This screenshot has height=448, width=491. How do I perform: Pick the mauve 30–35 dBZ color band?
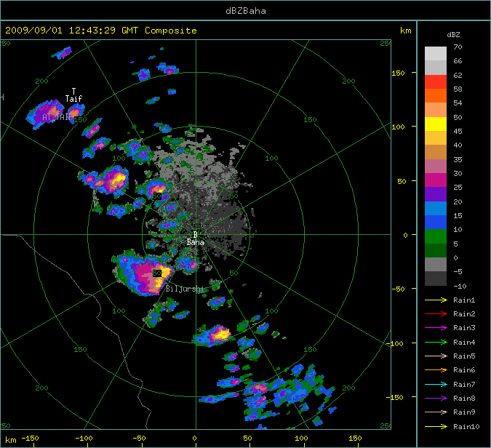click(436, 167)
